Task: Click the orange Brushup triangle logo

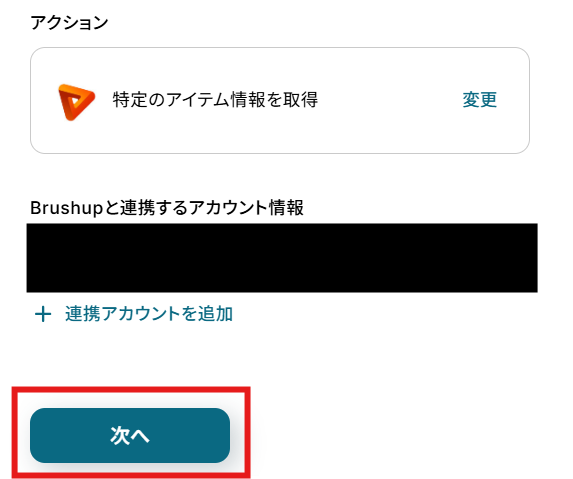Action: click(76, 102)
